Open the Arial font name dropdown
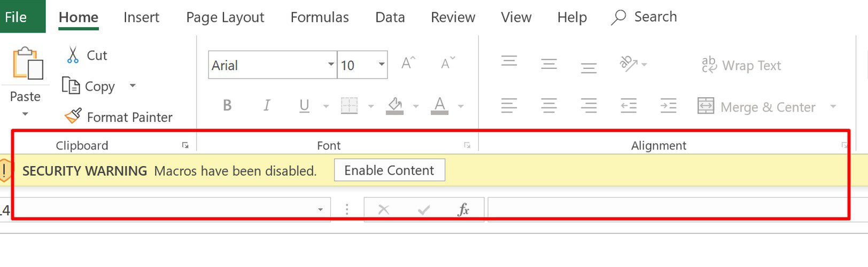Viewport: 868px width, 267px height. click(331, 65)
